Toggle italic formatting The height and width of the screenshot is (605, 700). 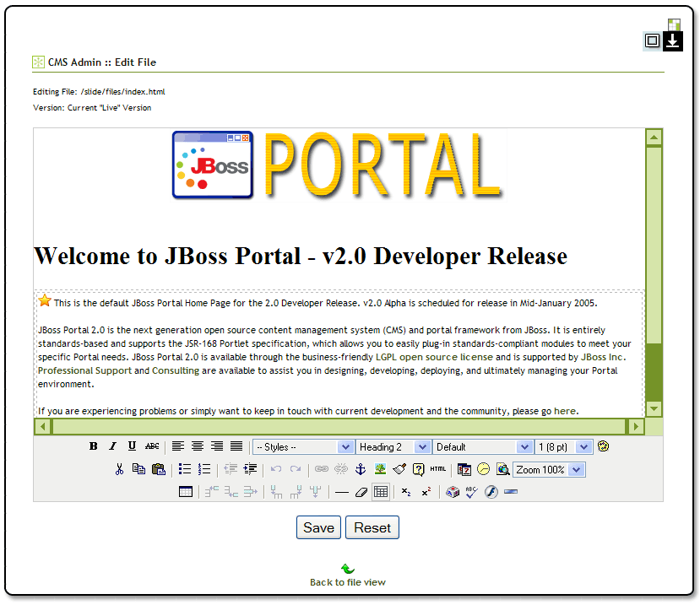112,446
